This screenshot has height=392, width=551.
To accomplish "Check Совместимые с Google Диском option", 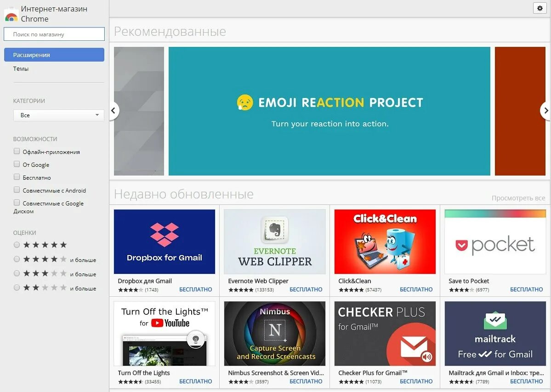I will [17, 203].
